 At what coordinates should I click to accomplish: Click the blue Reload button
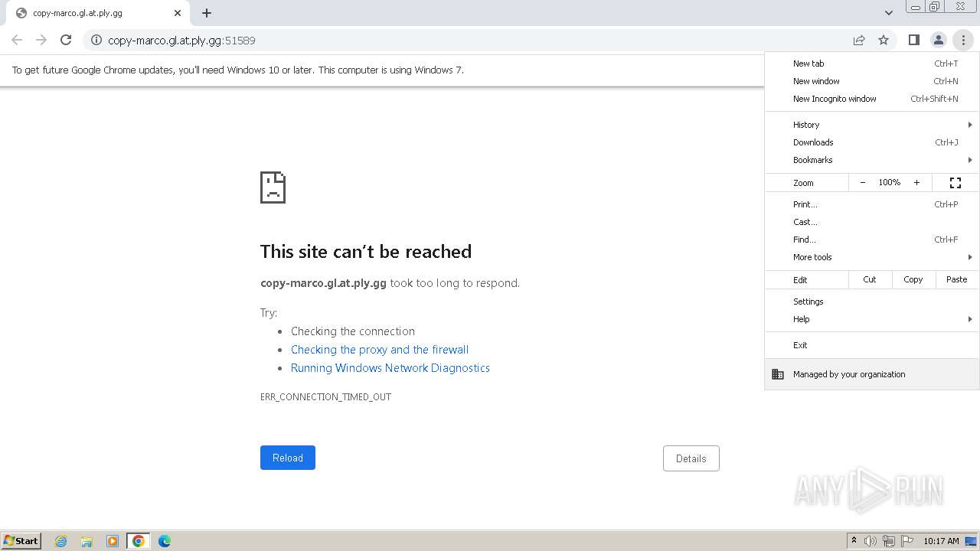coord(288,458)
